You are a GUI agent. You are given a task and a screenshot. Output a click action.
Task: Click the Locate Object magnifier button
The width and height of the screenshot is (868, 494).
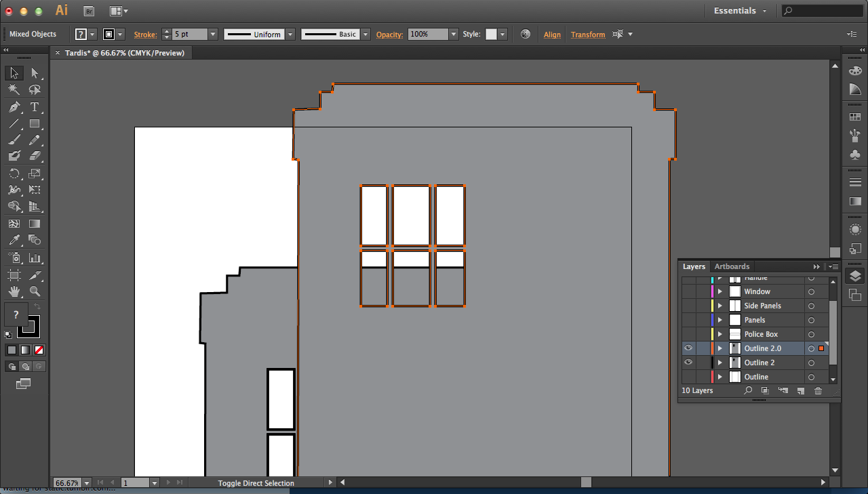coord(748,390)
